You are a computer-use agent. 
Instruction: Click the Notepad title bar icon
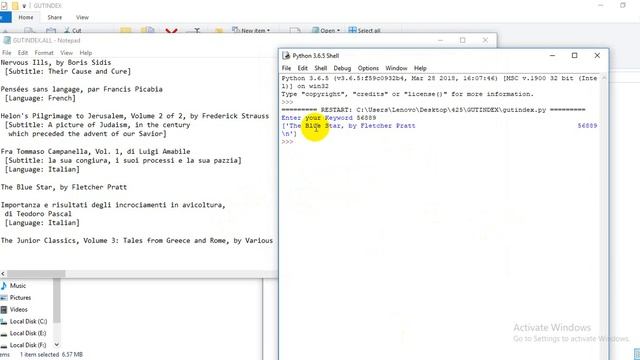point(7,40)
